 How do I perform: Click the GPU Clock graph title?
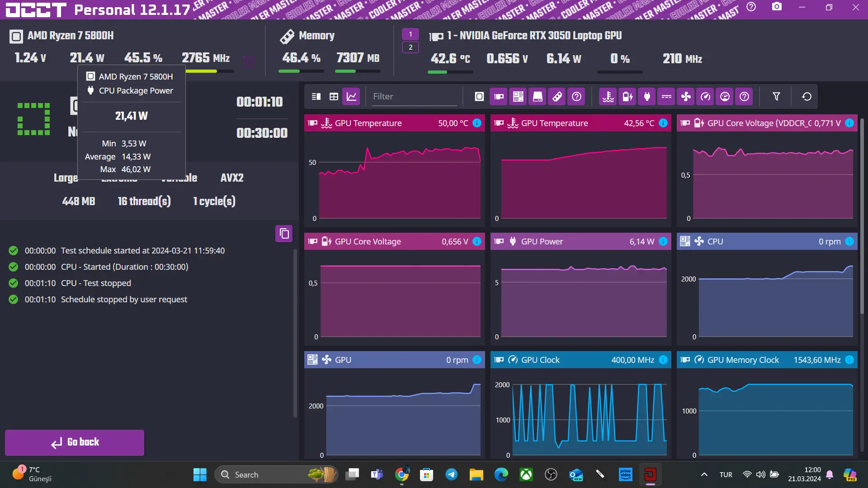click(540, 360)
